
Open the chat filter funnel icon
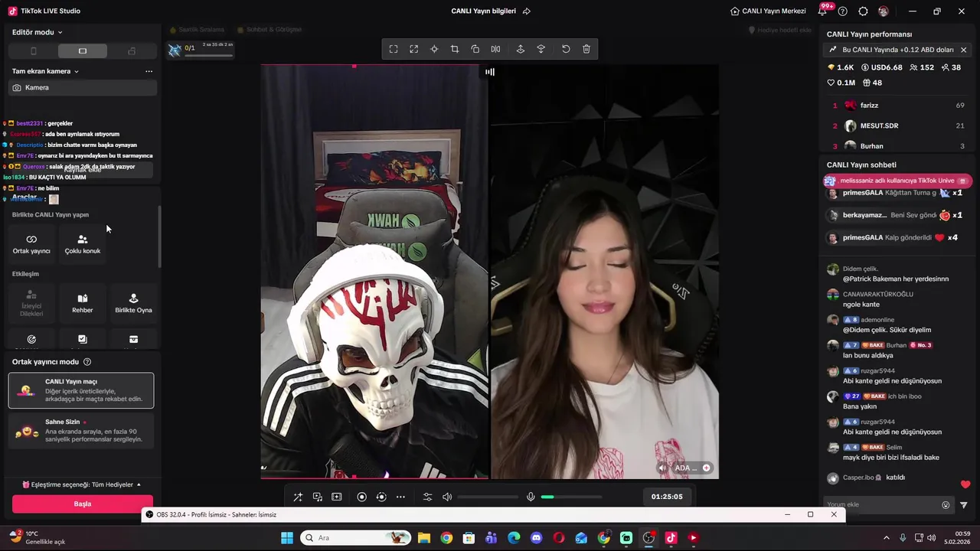point(964,505)
